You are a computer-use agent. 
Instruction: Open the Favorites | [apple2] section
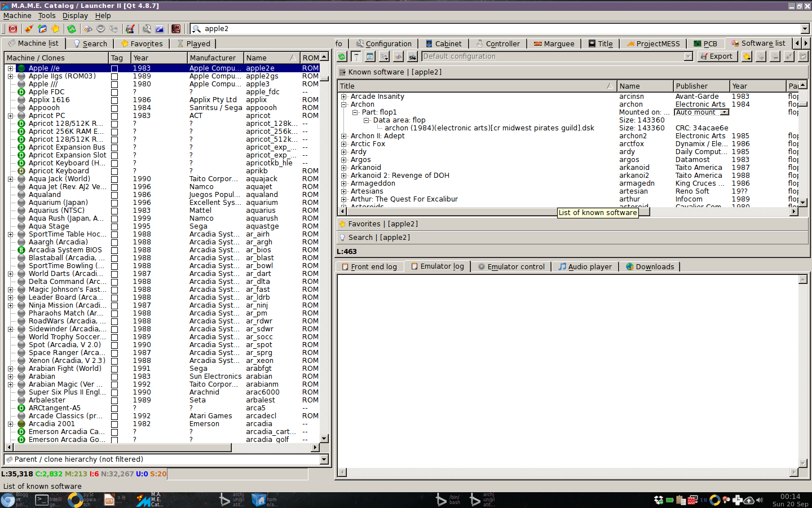tap(573, 224)
